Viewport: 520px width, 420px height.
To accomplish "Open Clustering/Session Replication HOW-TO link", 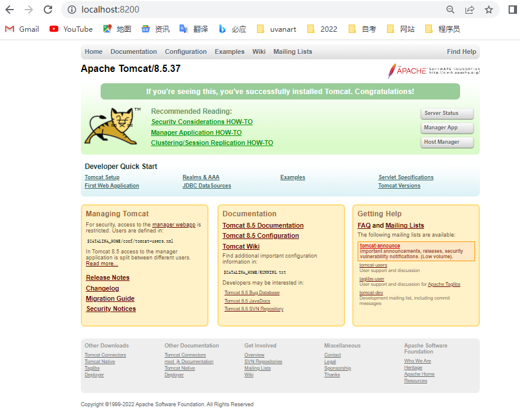I will 212,143.
